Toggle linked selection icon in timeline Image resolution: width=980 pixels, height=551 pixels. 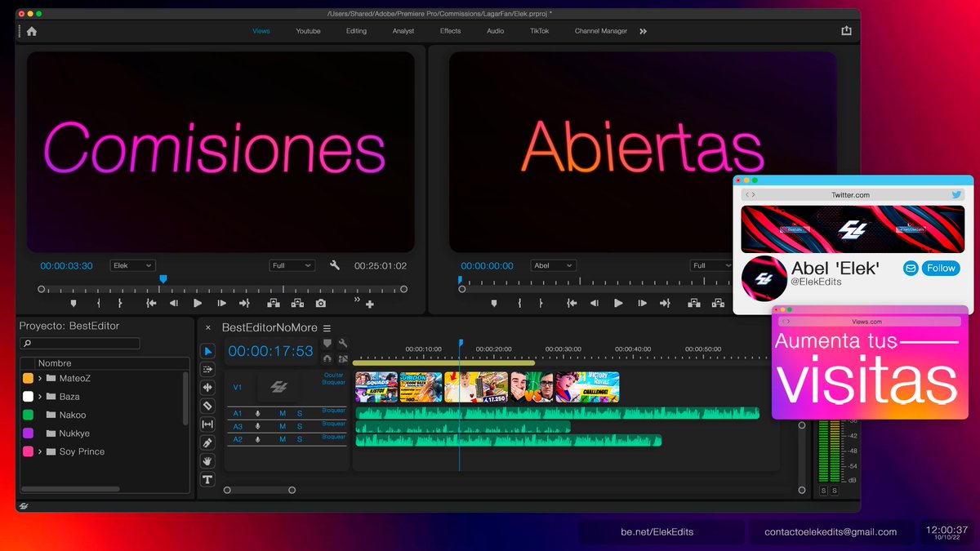pos(343,358)
